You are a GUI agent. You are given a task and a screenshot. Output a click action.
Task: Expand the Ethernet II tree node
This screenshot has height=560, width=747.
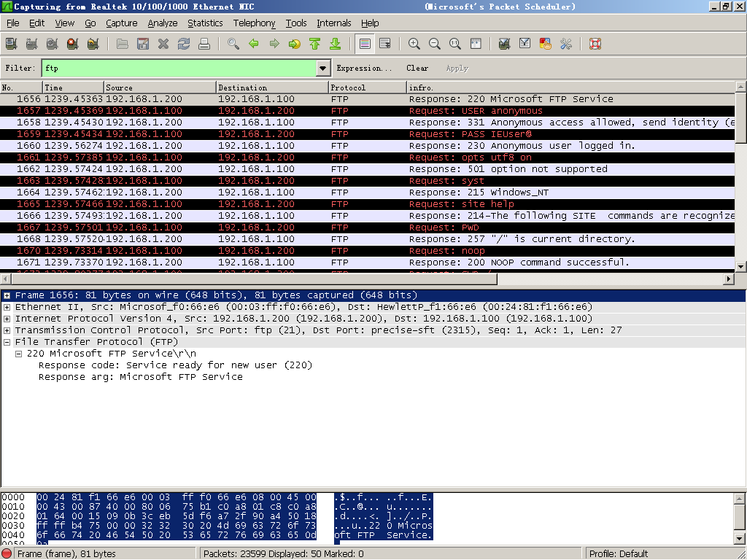click(7, 307)
